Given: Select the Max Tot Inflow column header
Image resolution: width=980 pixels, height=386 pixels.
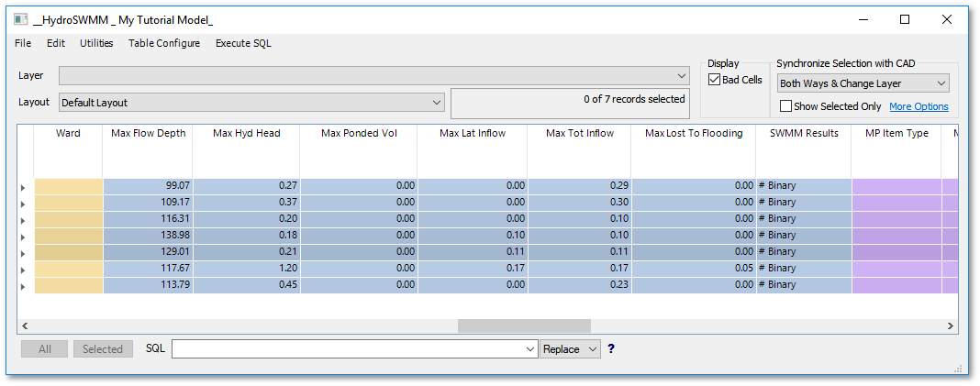Looking at the screenshot, I should pyautogui.click(x=579, y=151).
